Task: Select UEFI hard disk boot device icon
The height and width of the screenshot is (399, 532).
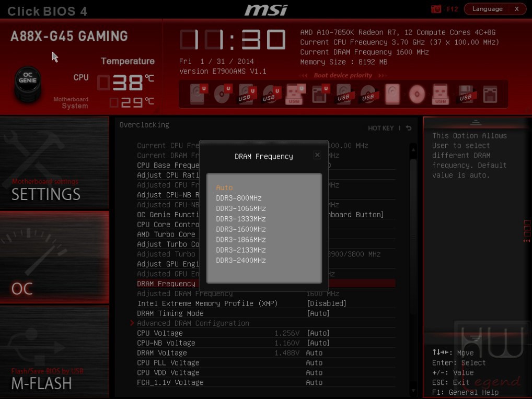Action: tap(198, 94)
